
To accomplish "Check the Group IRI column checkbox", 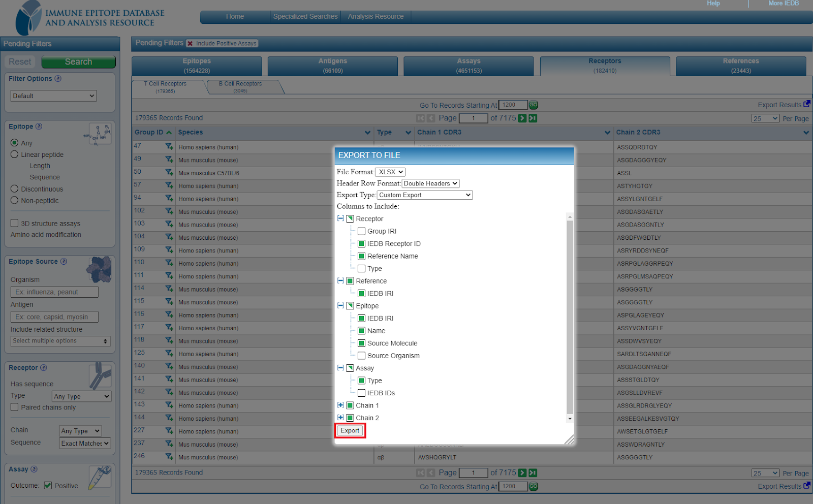I will point(361,231).
